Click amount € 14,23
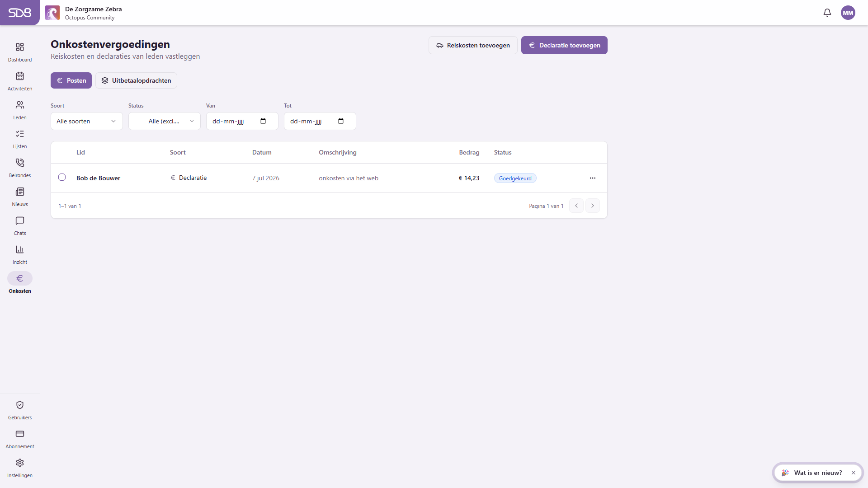 pyautogui.click(x=469, y=178)
